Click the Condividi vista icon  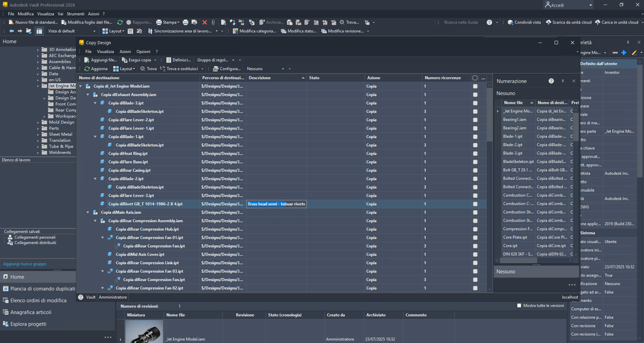[x=510, y=22]
